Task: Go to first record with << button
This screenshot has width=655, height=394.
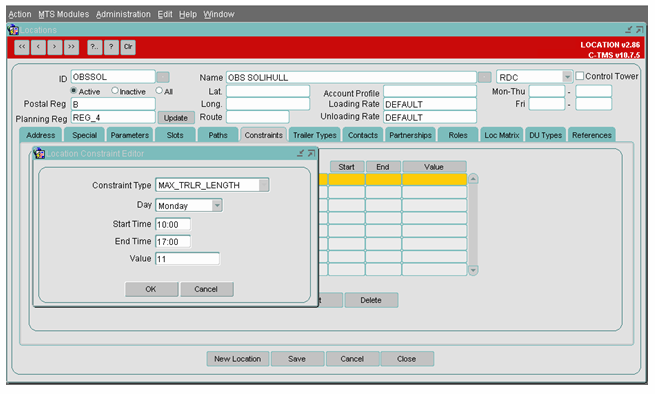Action: point(22,47)
